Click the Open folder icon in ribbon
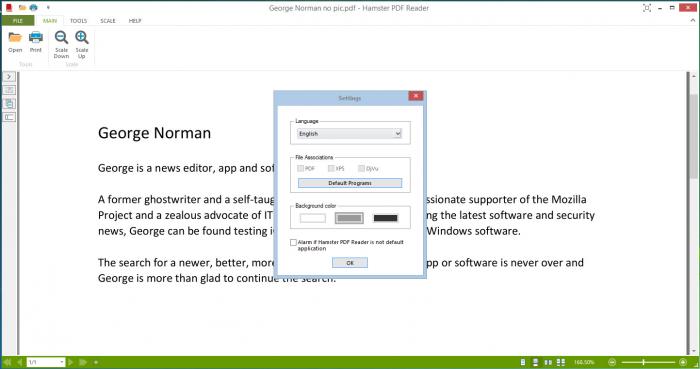 click(15, 37)
